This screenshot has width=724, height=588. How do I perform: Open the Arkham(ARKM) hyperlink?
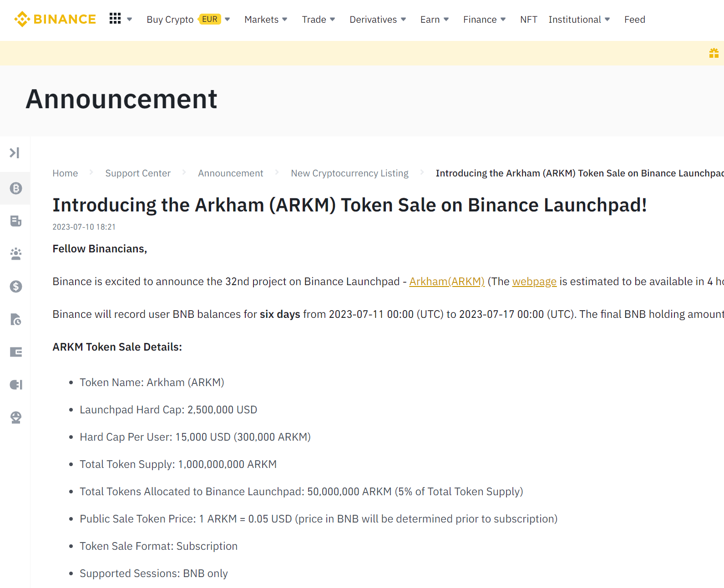click(447, 281)
